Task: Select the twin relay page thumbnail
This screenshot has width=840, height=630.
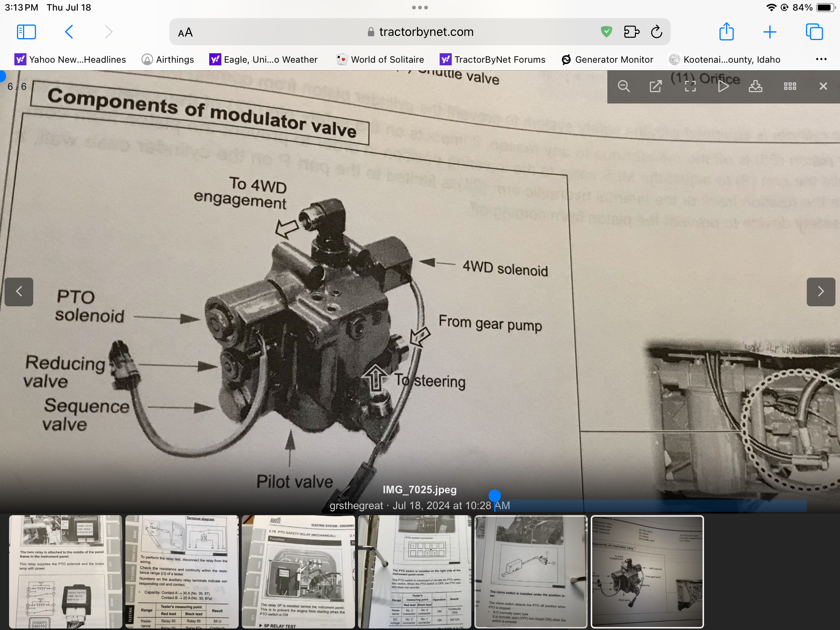Action: point(66,571)
